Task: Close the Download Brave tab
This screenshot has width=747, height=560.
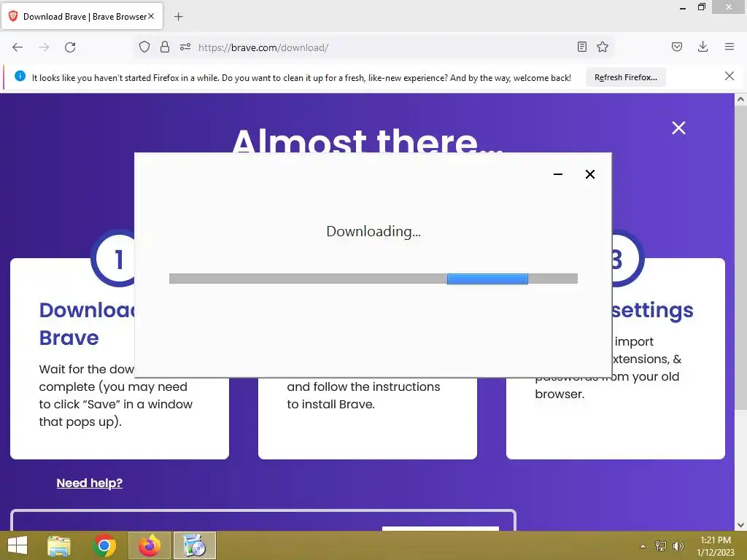Action: pyautogui.click(x=151, y=16)
